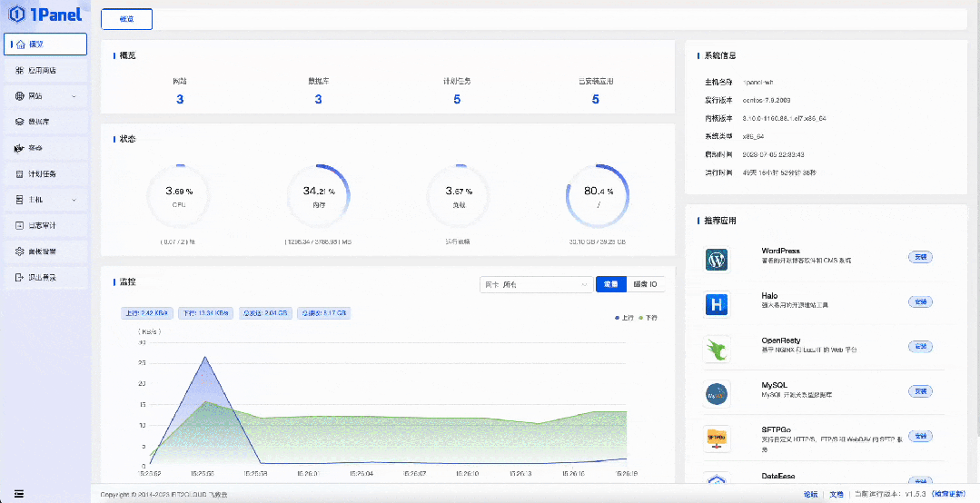The width and height of the screenshot is (980, 503).
Task: Click the OpenResty app logo
Action: [x=717, y=349]
